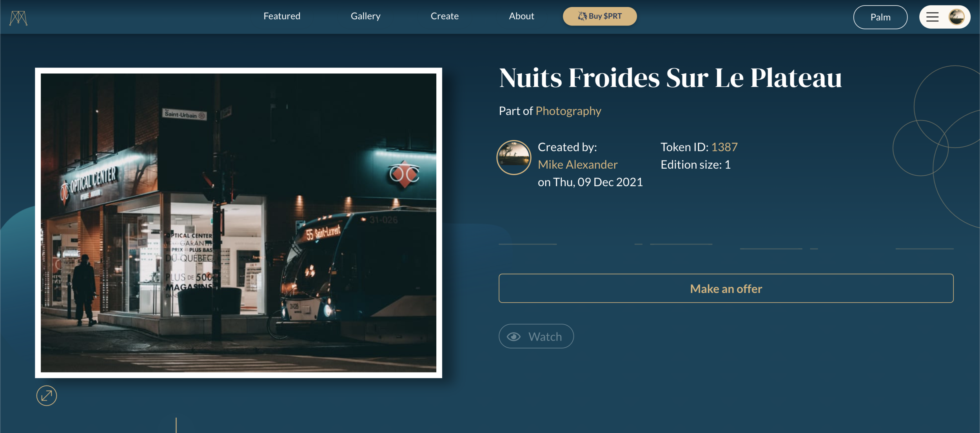This screenshot has height=433, width=980.
Task: Click Mike Alexander's creator avatar
Action: [x=514, y=157]
